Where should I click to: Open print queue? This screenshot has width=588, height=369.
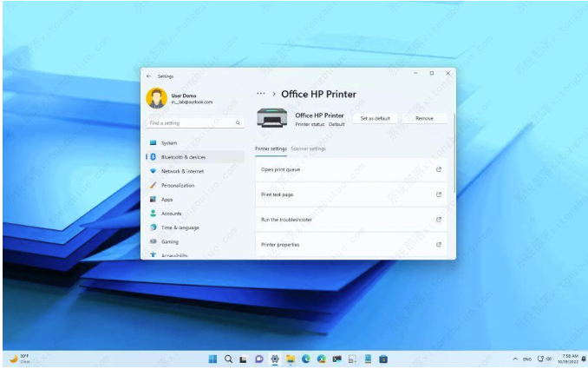[x=351, y=169]
